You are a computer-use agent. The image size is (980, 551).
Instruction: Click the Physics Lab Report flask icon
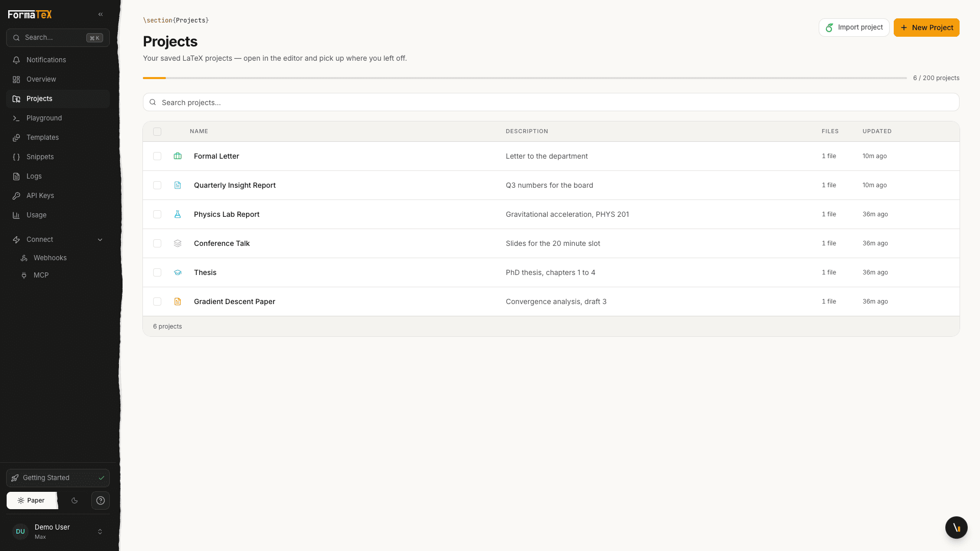coord(178,214)
